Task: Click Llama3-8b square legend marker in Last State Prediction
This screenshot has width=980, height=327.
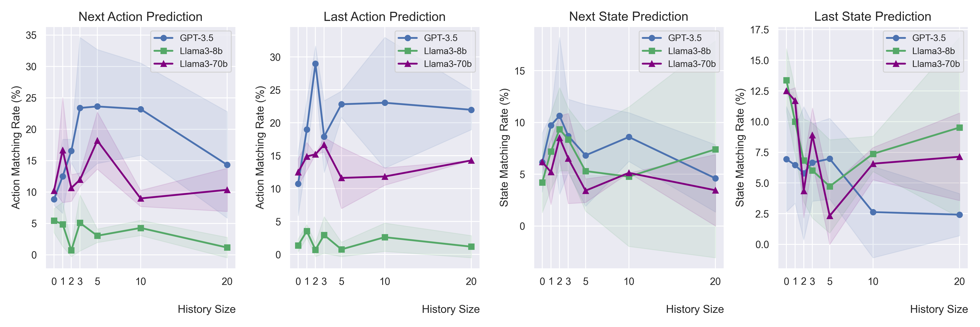Action: tap(896, 51)
